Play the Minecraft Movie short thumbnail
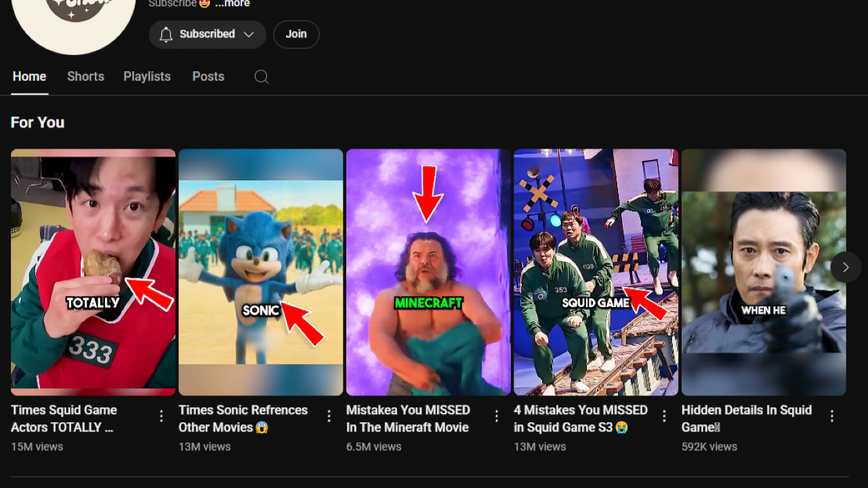The image size is (868, 488). (x=428, y=271)
